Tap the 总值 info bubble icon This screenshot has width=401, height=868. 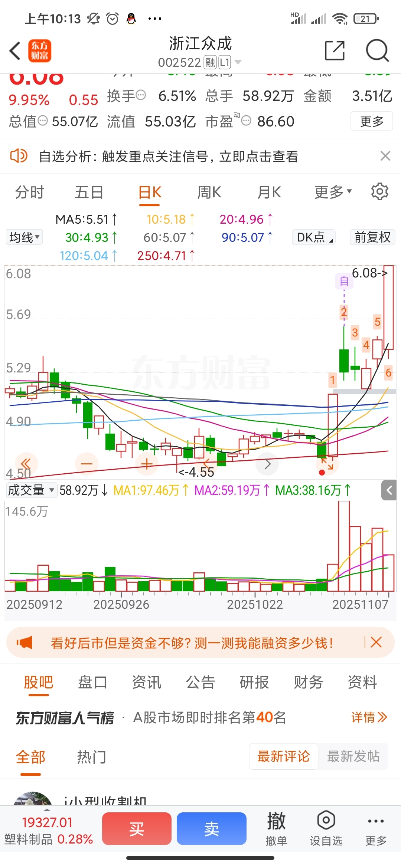tap(43, 120)
